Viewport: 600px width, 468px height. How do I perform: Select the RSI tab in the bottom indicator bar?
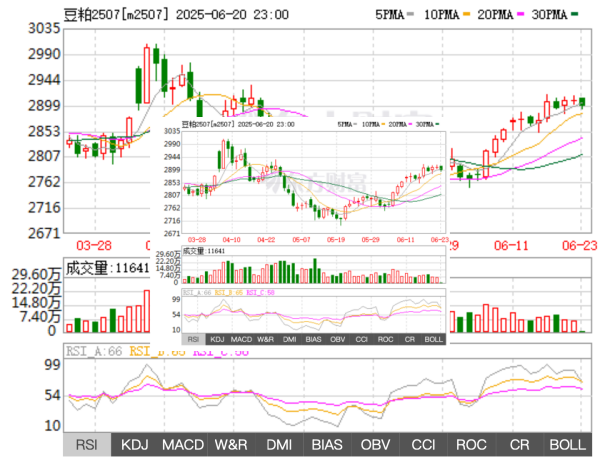coord(87,444)
